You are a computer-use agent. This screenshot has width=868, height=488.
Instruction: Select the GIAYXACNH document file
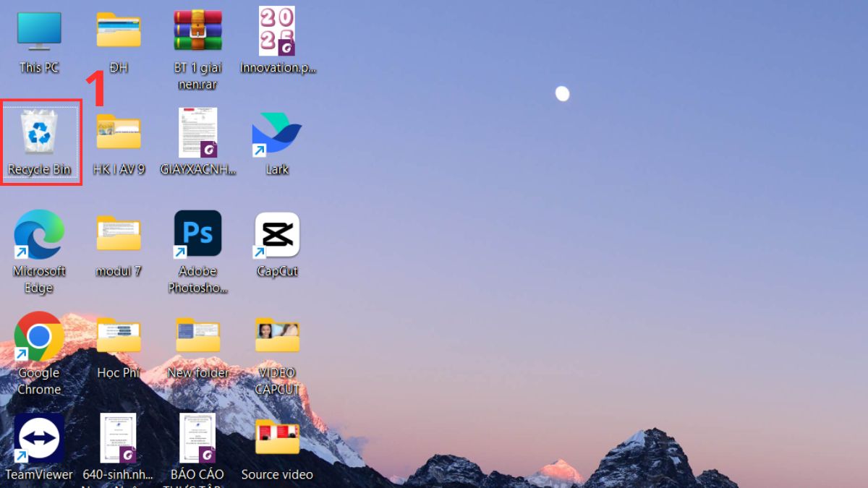point(198,133)
